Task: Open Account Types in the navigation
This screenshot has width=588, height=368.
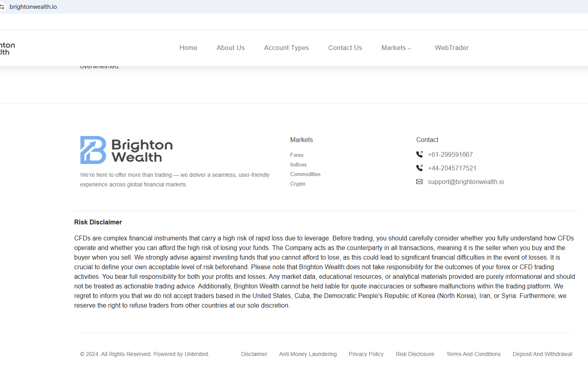Action: (286, 48)
